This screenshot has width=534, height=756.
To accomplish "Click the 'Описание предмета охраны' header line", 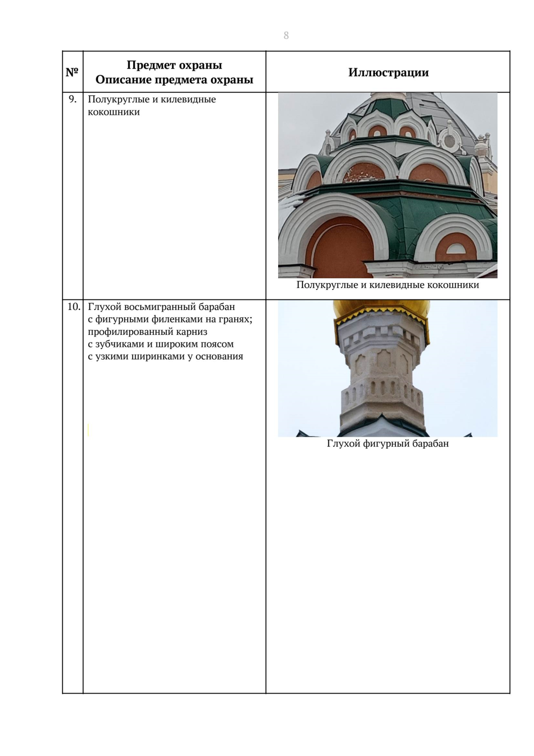I will [174, 80].
